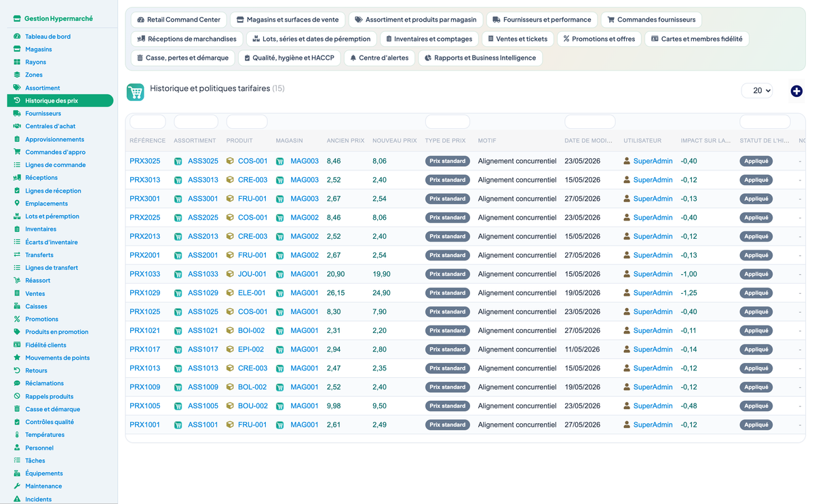Click the Rayons grid icon
814x504 pixels.
pyautogui.click(x=17, y=62)
